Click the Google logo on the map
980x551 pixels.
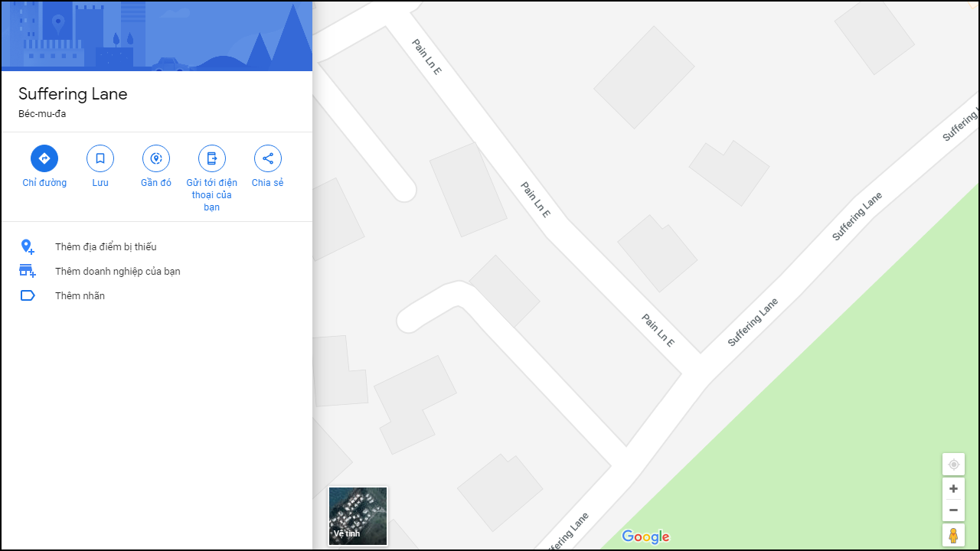click(645, 537)
